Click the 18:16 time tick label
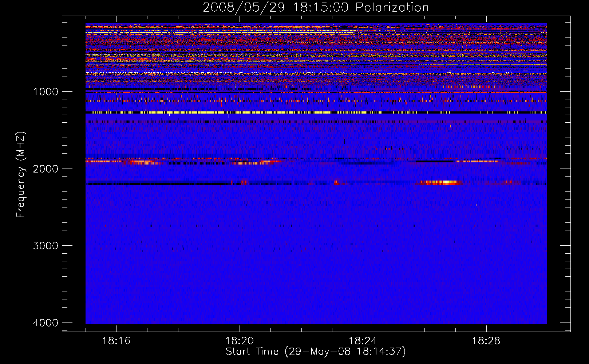 [116, 341]
